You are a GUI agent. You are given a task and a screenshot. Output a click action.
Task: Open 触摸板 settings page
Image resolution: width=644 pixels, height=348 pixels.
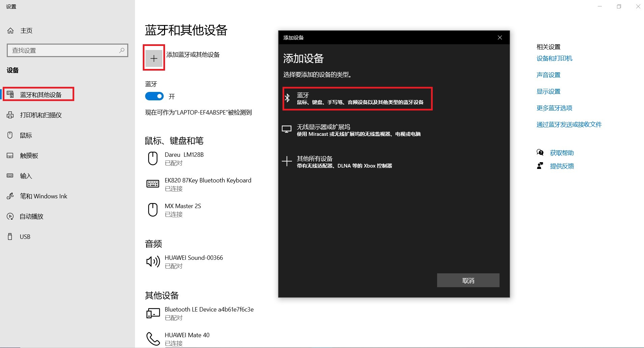coord(29,156)
